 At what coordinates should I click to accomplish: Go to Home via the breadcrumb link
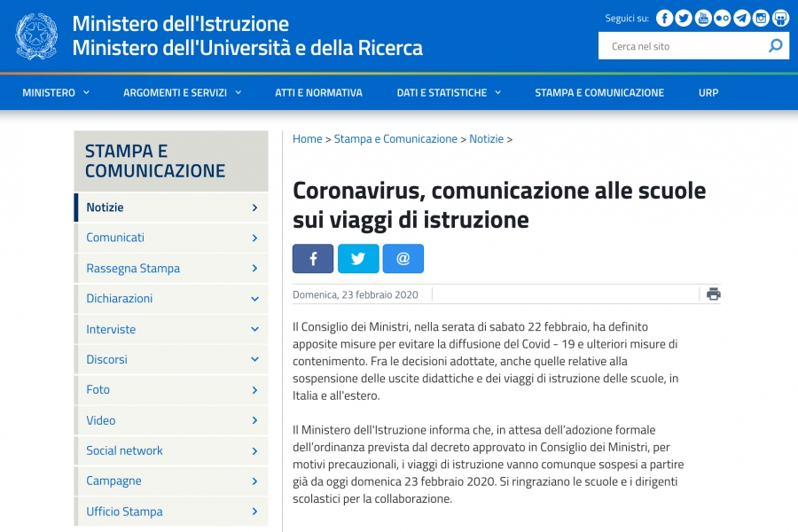tap(308, 139)
